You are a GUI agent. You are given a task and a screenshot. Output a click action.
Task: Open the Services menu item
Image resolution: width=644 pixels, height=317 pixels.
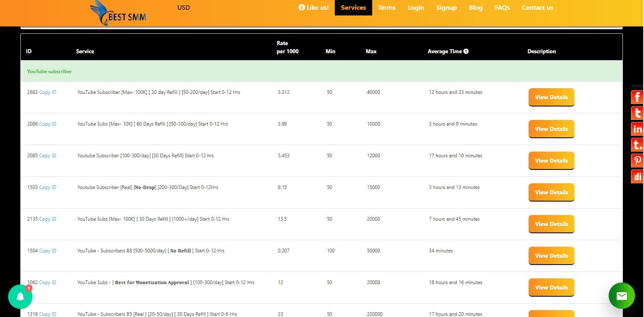(x=353, y=8)
